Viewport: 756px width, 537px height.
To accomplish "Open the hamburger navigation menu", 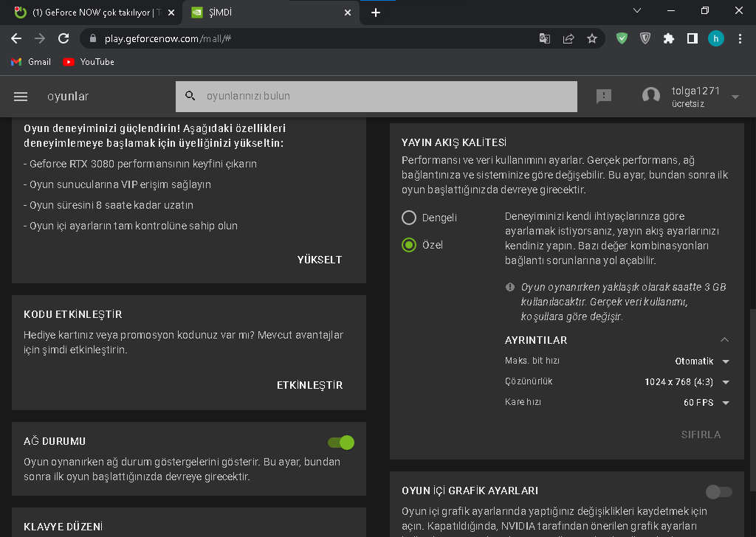I will [20, 97].
